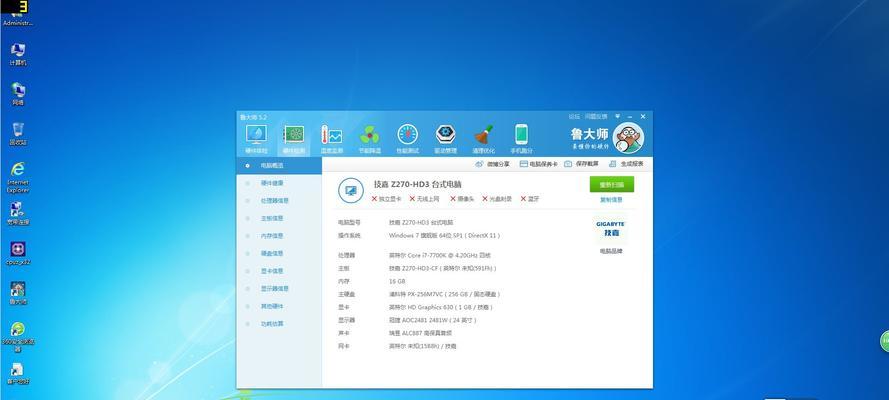Viewport: 889px width, 400px height.
Task: Select 其他硬件 in the sidebar
Action: pos(279,306)
